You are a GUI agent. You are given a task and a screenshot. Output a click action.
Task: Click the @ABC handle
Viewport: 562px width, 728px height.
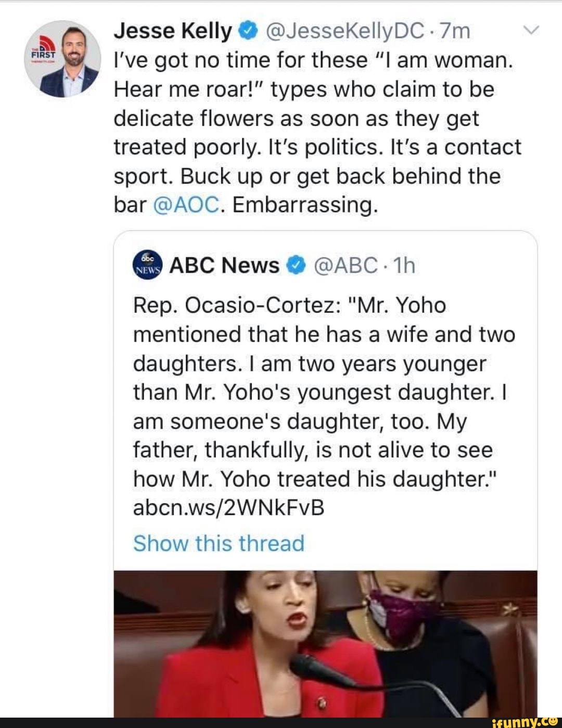coord(346,266)
